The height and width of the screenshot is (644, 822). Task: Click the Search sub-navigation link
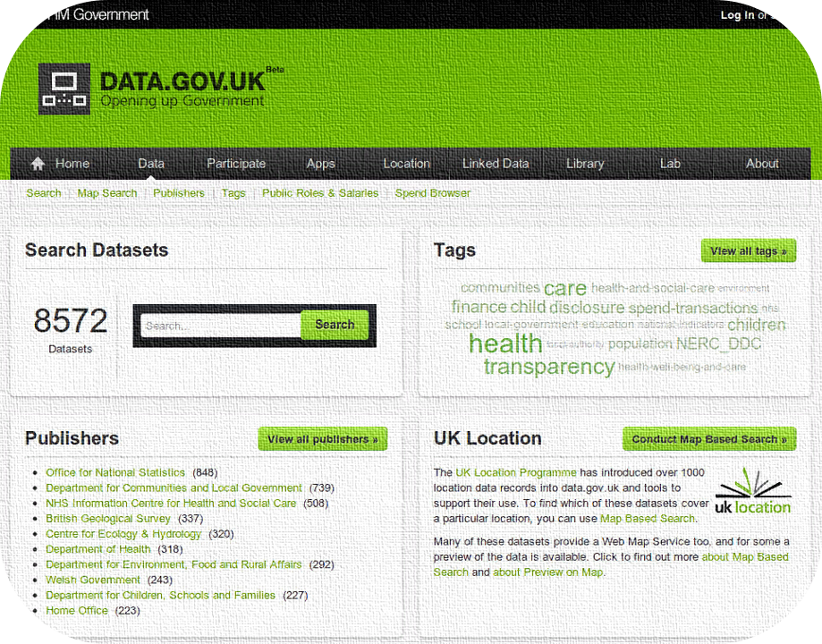44,193
